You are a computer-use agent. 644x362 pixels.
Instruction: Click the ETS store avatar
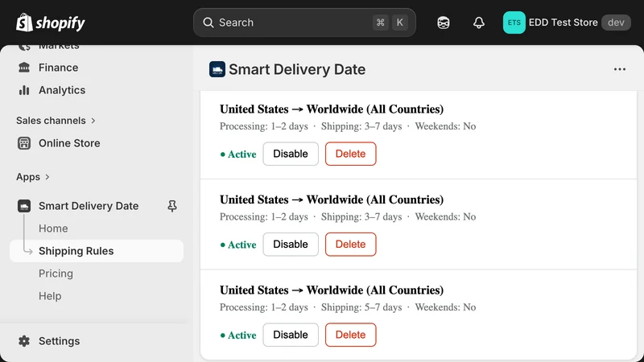[514, 23]
